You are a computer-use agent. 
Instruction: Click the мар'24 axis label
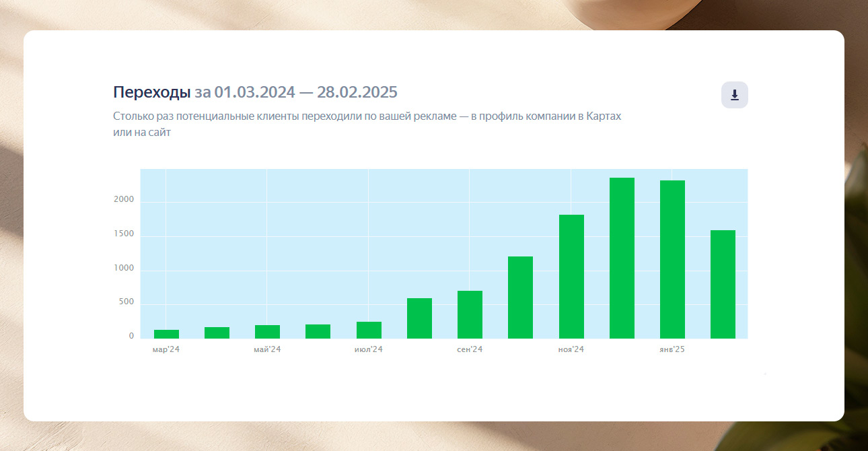[x=166, y=349]
